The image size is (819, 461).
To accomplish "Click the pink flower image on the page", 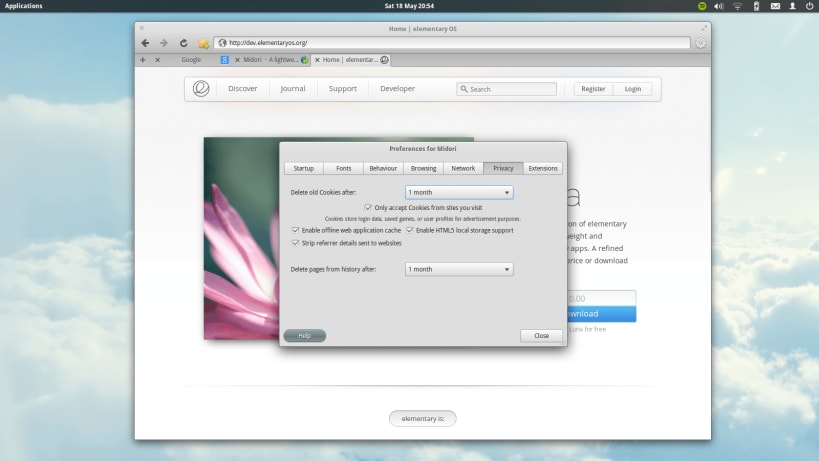I will [x=241, y=239].
